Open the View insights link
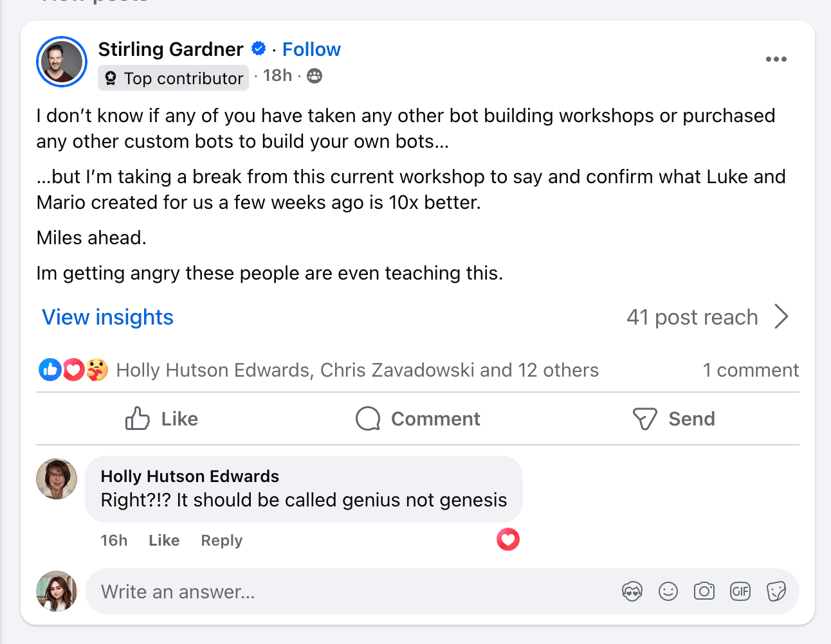This screenshot has height=644, width=831. [107, 318]
